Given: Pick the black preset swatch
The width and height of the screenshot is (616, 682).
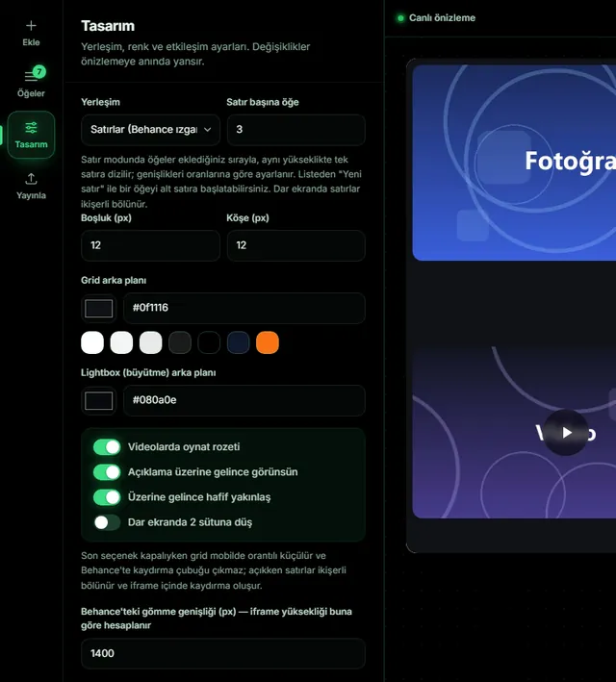Looking at the screenshot, I should tap(209, 342).
